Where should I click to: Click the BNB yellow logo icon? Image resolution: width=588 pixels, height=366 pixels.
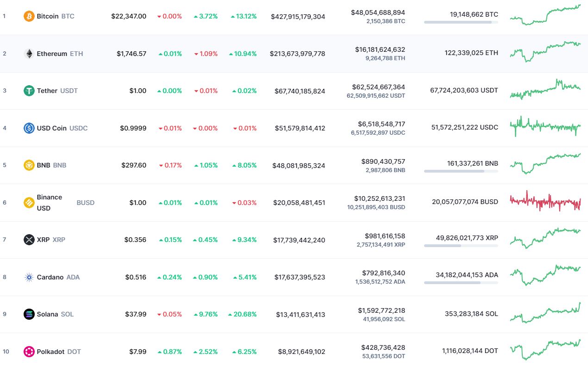coord(29,165)
